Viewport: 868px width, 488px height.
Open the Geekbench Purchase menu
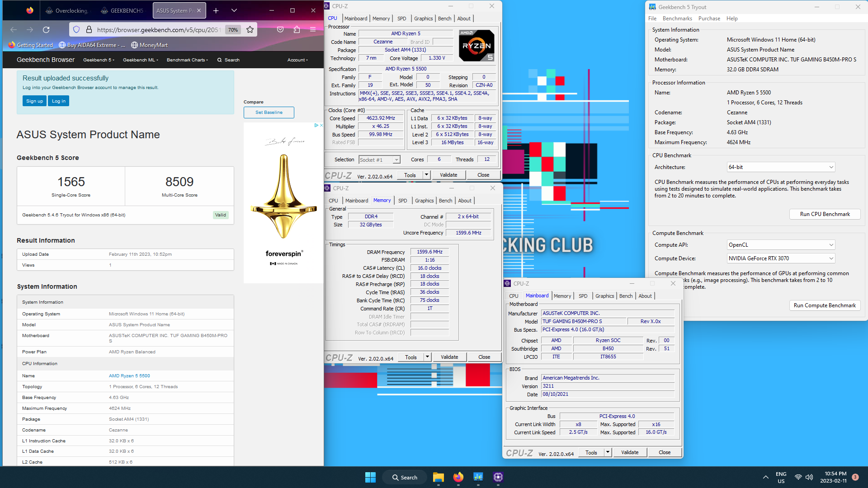pyautogui.click(x=709, y=19)
